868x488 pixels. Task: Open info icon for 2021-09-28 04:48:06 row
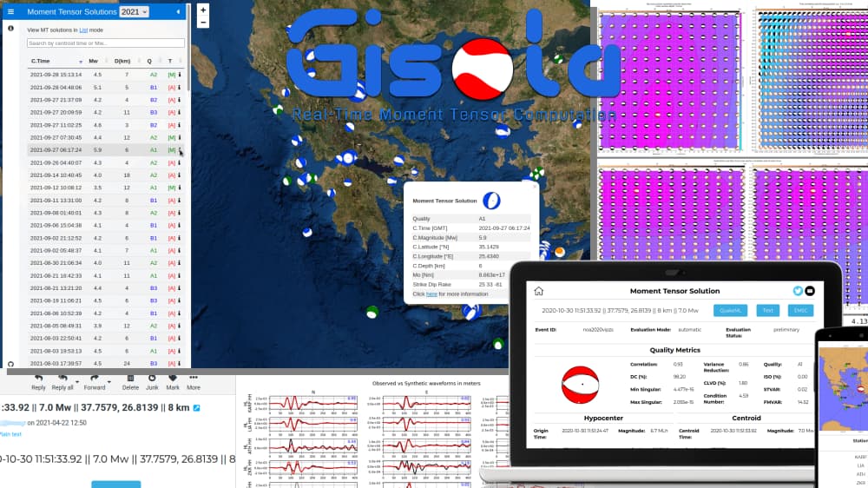point(180,87)
